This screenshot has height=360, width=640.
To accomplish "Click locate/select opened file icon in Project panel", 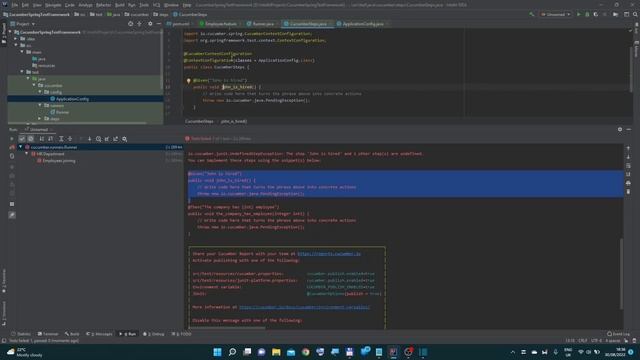I will pyautogui.click(x=130, y=24).
